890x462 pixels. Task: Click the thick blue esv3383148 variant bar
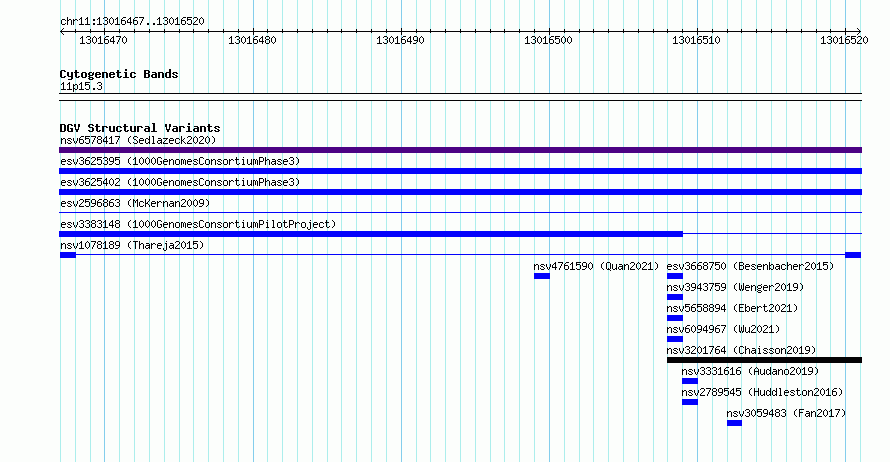tap(371, 234)
